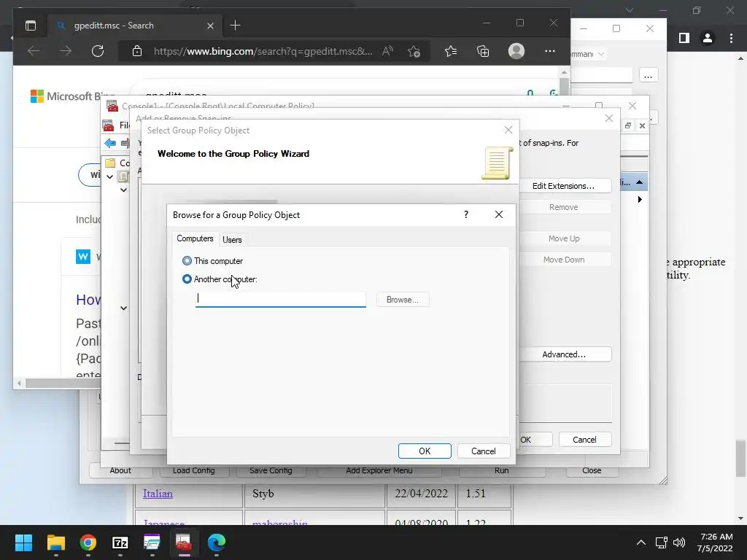Open Edge tab actions menu icon
This screenshot has width=747, height=560.
(31, 26)
